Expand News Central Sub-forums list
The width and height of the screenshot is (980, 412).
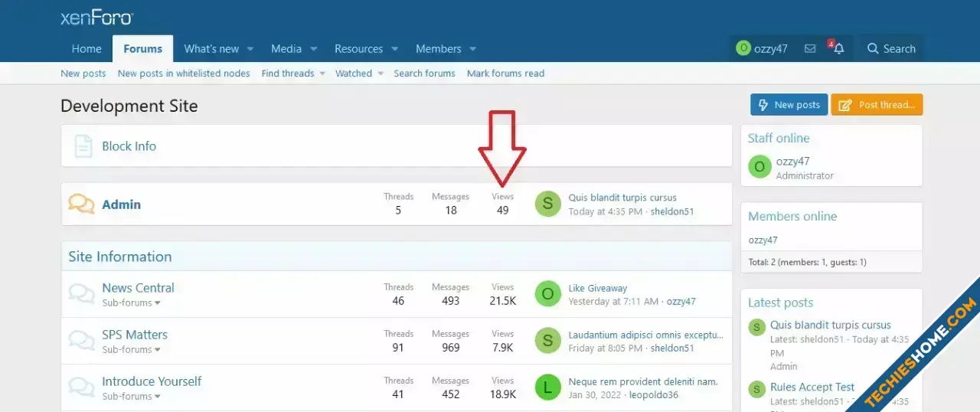[132, 302]
